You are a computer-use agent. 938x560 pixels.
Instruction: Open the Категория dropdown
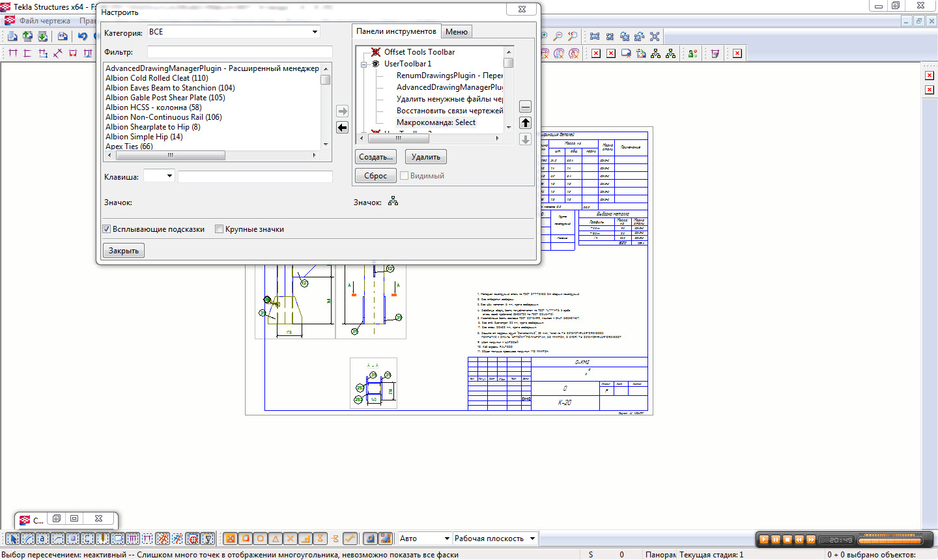[315, 32]
